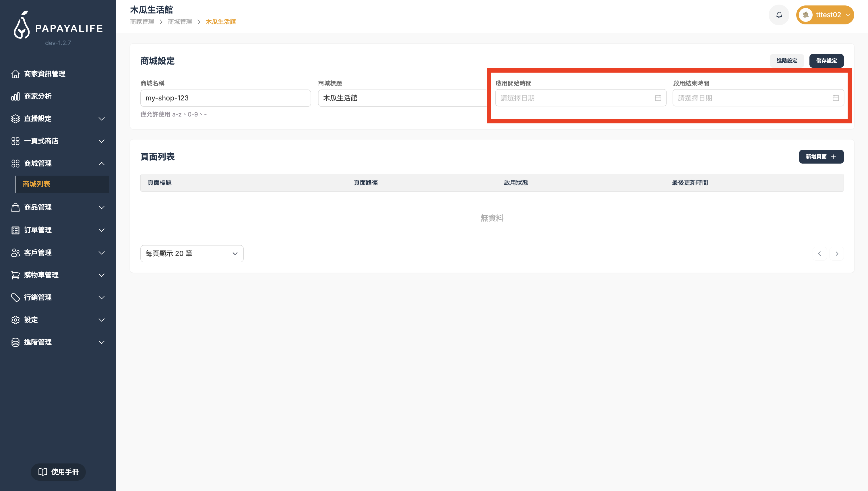The width and height of the screenshot is (868, 491).
Task: Click the tttest02 user avatar
Action: (805, 15)
